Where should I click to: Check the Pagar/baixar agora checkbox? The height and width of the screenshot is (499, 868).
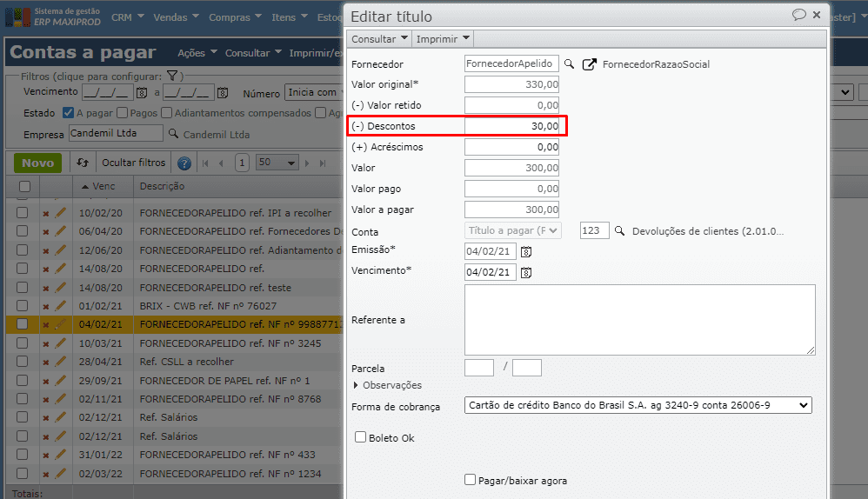[470, 480]
